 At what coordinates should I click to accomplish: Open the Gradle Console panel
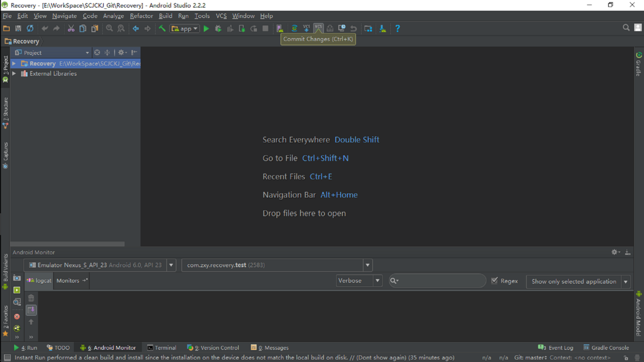606,348
